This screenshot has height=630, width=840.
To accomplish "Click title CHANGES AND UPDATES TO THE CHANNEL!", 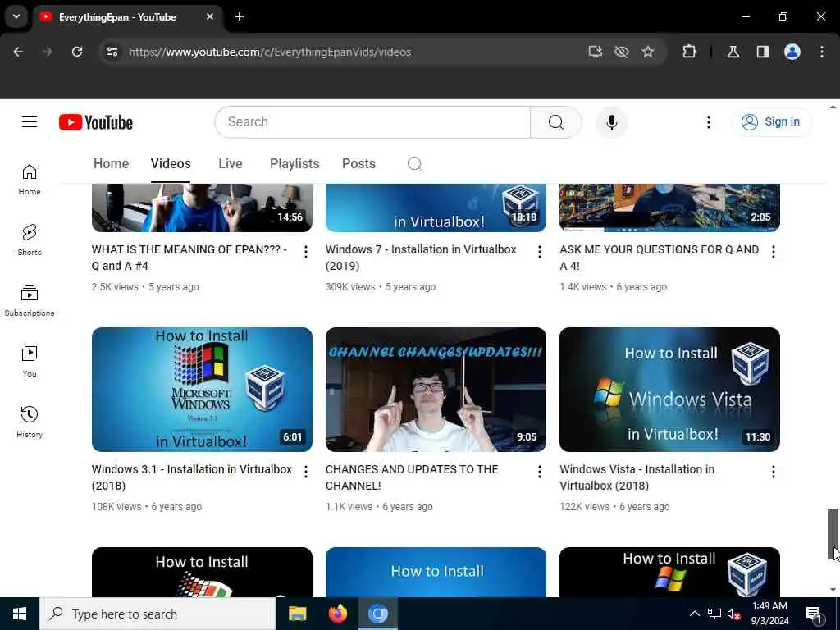I will click(x=412, y=477).
